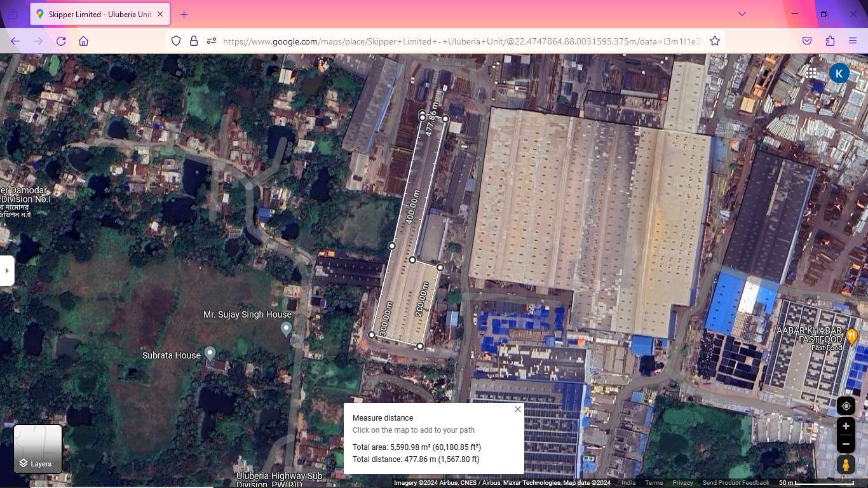Select the Street View pegman icon
The width and height of the screenshot is (868, 488).
846,464
